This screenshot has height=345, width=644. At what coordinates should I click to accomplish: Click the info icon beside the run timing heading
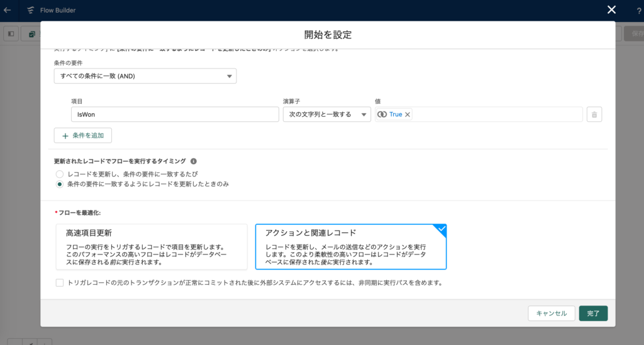point(194,161)
